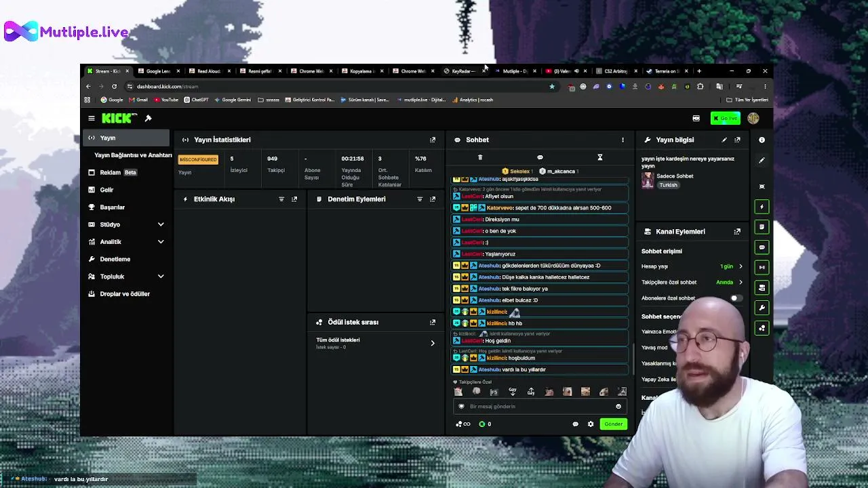Switch to the CS2 Arbitrage browser tab

pos(616,71)
